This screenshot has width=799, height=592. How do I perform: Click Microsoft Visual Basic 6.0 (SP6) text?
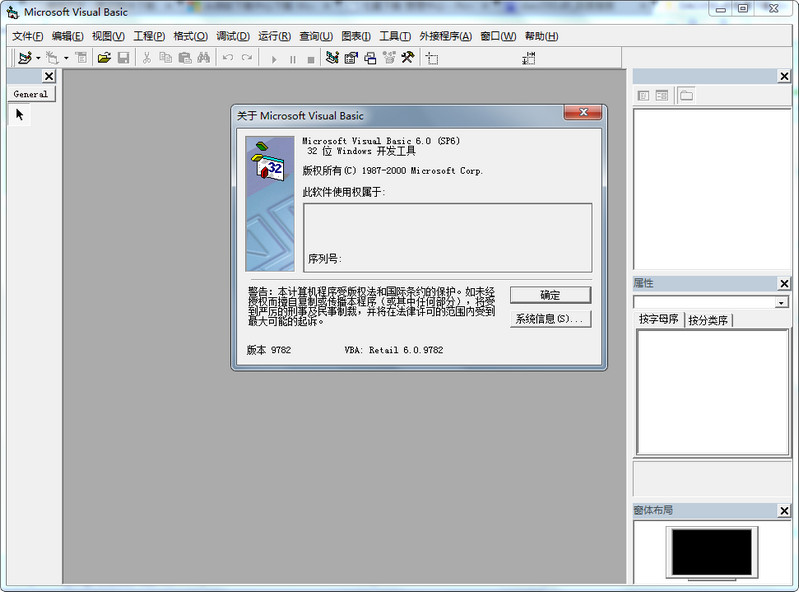pyautogui.click(x=381, y=141)
